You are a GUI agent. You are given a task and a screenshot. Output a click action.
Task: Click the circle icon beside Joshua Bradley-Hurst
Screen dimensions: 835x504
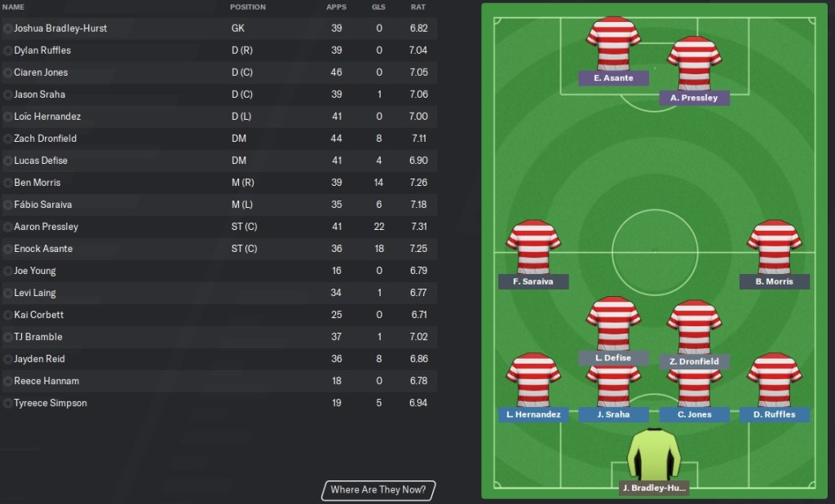(x=8, y=29)
